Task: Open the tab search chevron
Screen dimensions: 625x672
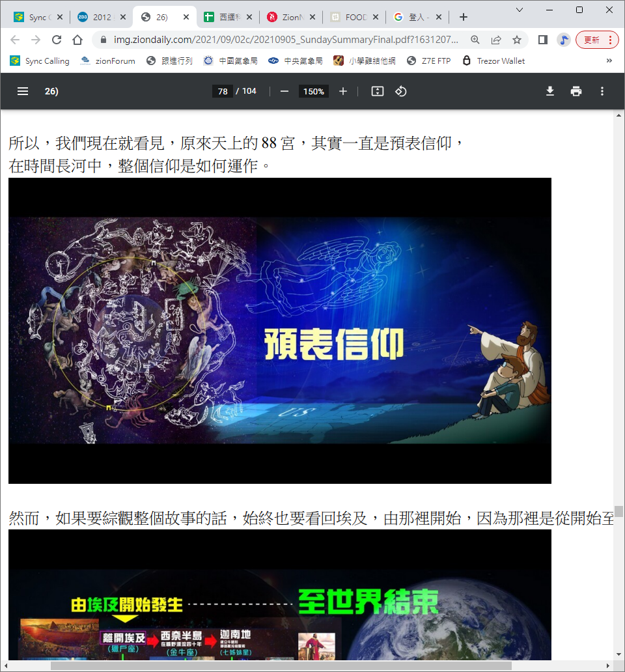Action: coord(519,10)
